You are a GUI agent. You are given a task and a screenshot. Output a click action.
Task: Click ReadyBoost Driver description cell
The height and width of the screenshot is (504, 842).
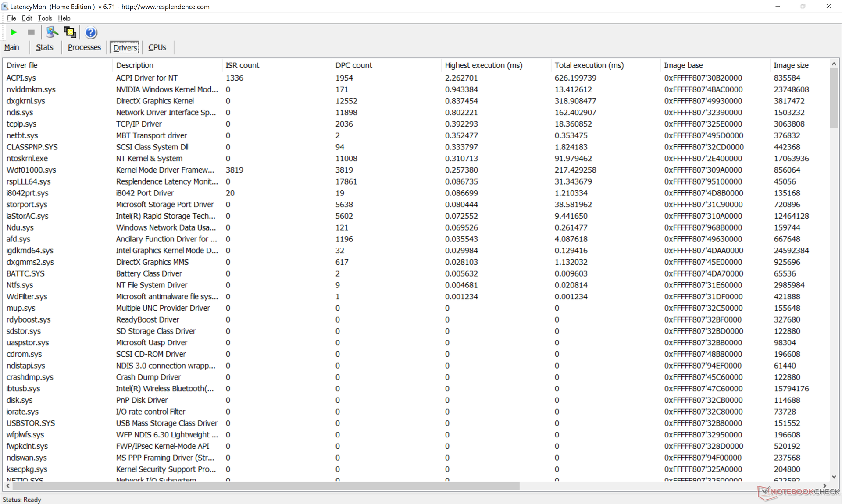coord(147,319)
